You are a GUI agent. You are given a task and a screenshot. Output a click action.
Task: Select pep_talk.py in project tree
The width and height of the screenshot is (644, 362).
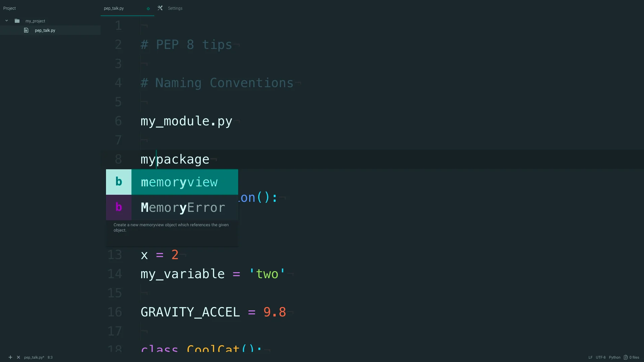tap(45, 31)
